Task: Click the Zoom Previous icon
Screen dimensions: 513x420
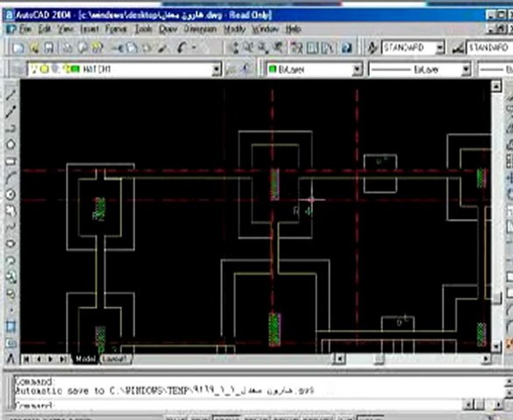Action: tap(278, 48)
